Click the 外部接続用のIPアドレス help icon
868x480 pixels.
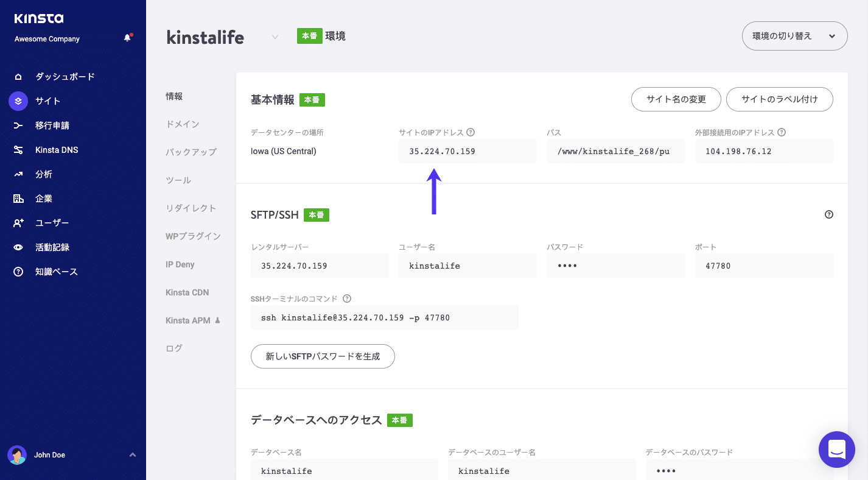pos(780,132)
